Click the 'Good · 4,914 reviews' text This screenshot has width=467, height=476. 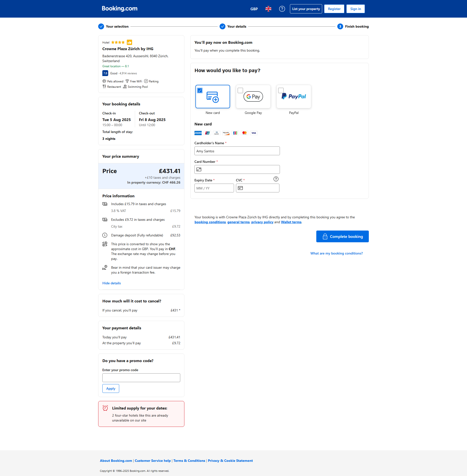point(124,73)
